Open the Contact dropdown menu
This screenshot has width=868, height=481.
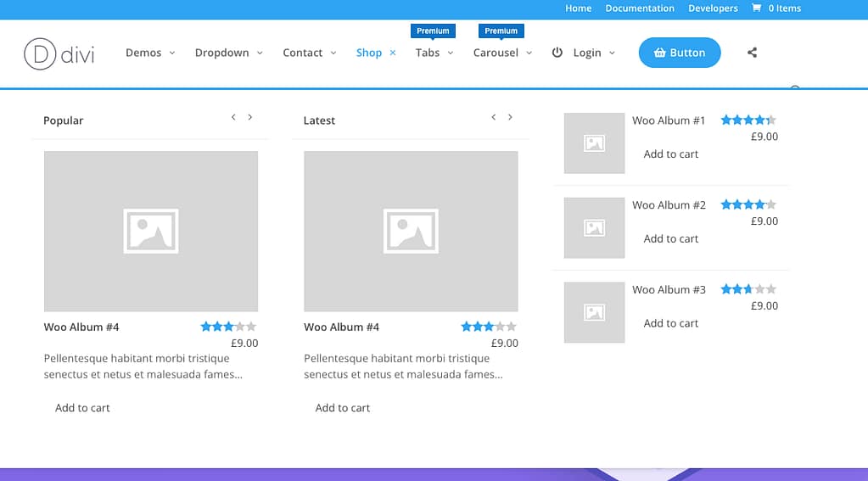[x=309, y=53]
